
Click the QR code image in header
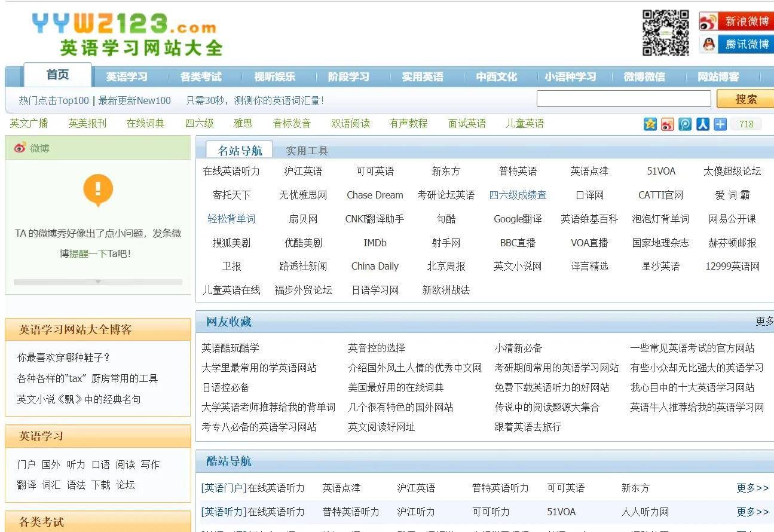click(665, 33)
